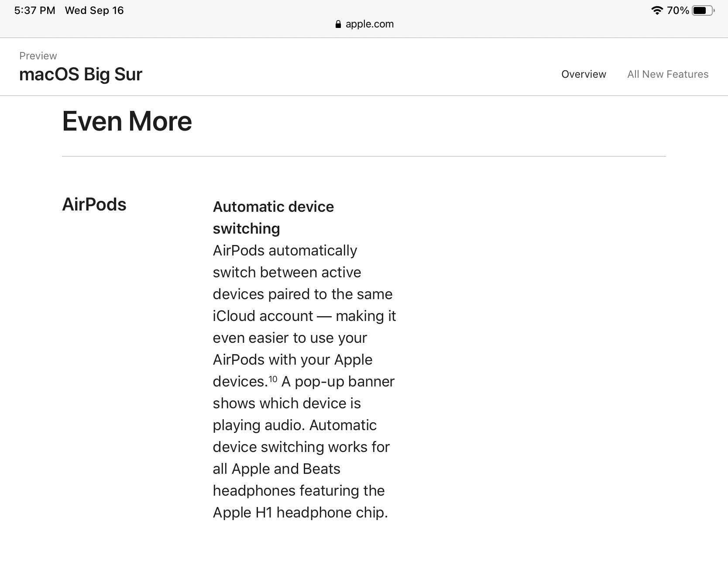Tap the battery icon in status bar
This screenshot has height=576, width=728.
[x=703, y=10]
